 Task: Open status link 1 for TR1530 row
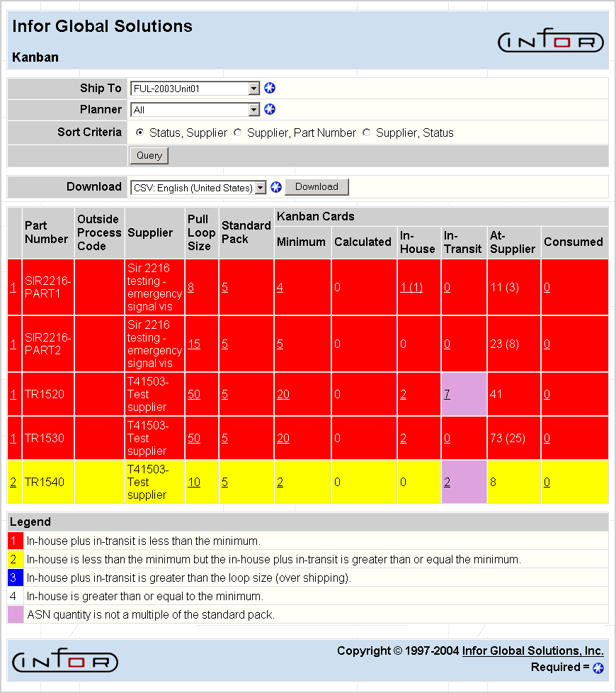(13, 438)
